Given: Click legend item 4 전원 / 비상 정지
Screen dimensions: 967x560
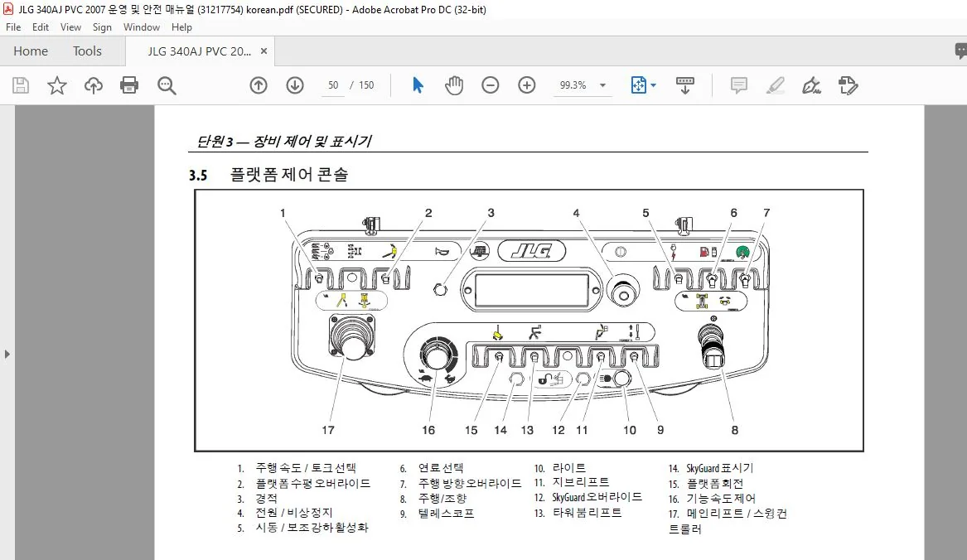Looking at the screenshot, I should coord(286,513).
